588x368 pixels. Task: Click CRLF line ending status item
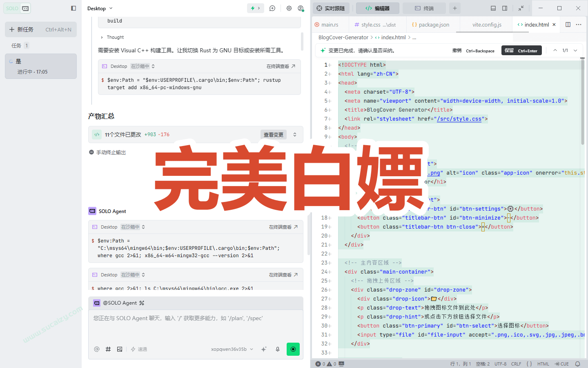click(x=516, y=364)
